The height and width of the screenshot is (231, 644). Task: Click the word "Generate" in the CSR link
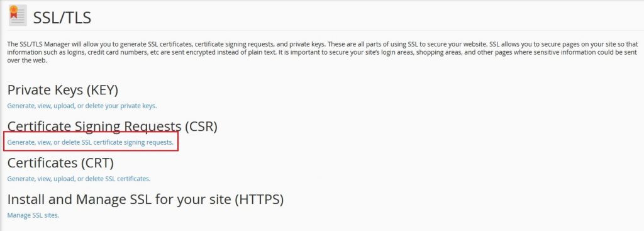[x=21, y=142]
